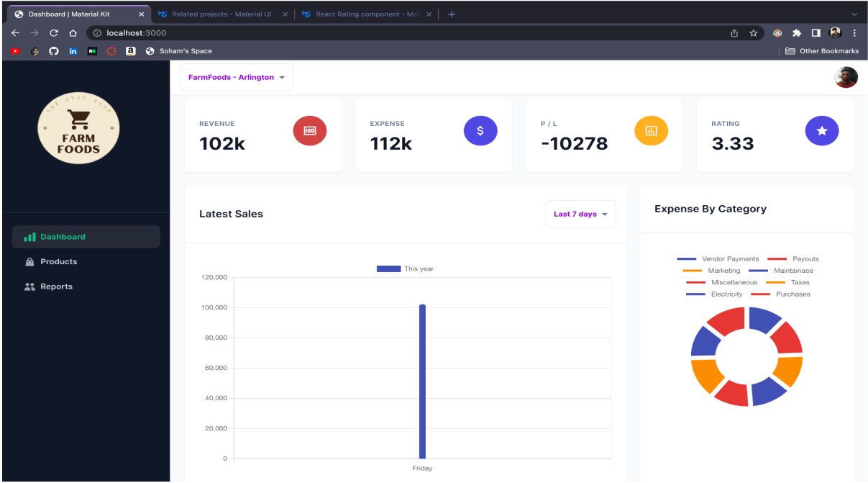
Task: Open the FarmFoods - Arlington store dropdown
Action: (x=237, y=77)
